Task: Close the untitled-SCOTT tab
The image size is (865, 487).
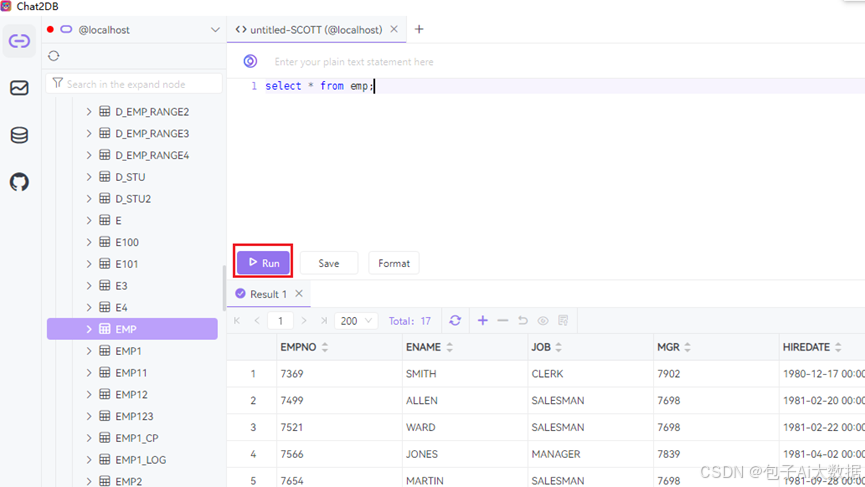Action: pos(394,29)
